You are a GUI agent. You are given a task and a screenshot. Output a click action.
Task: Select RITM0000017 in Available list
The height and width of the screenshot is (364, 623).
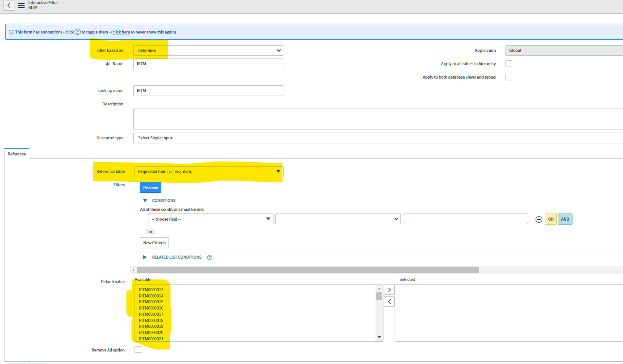pos(151,314)
